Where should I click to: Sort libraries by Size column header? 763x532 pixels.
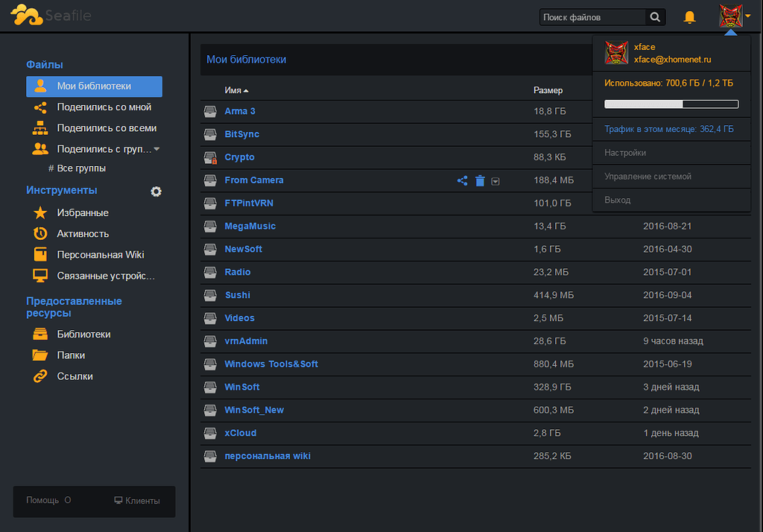pos(548,91)
